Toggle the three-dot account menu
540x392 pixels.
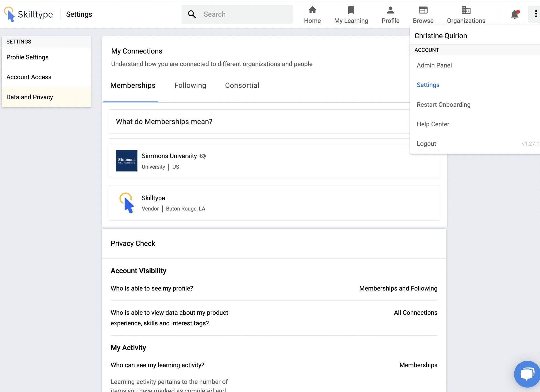pos(536,14)
